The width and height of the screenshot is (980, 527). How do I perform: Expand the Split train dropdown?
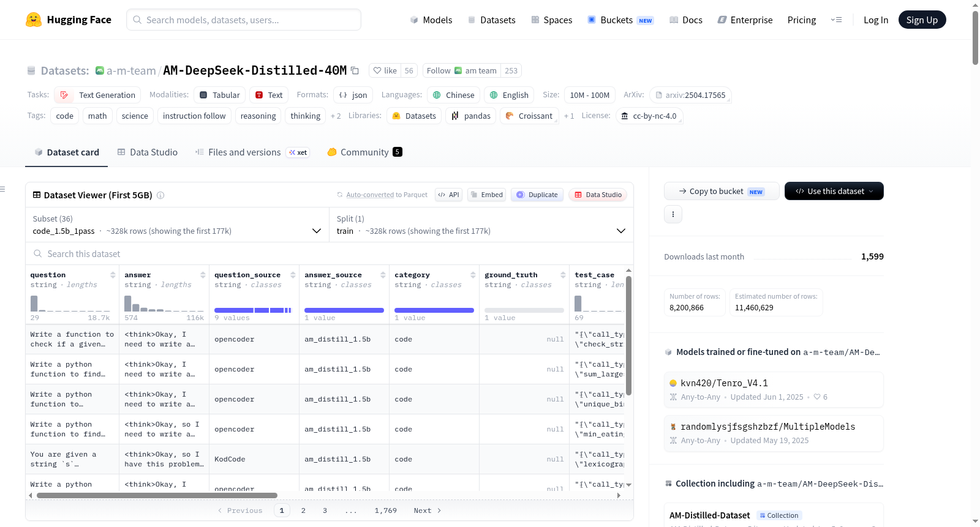[x=481, y=225]
